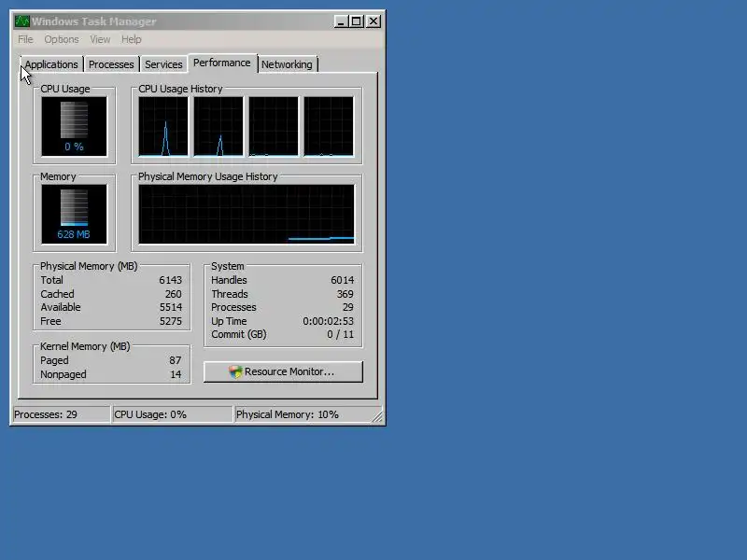Select the Performance tab

pos(222,63)
